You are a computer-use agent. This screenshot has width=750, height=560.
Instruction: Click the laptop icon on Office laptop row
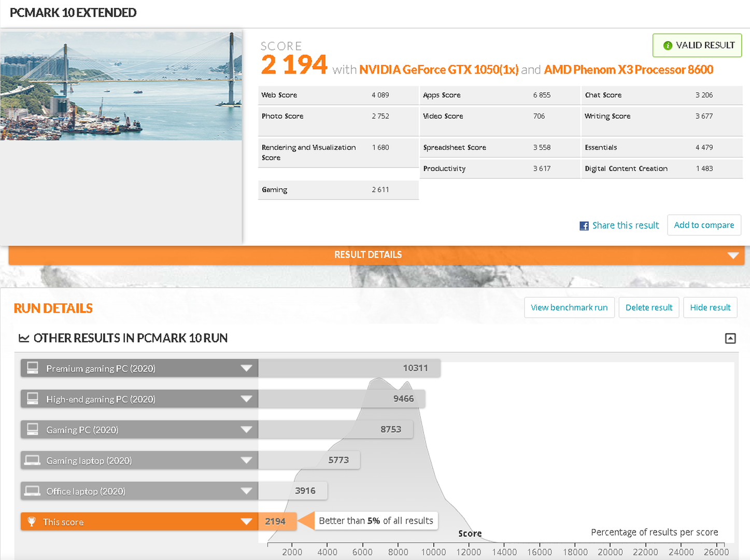click(x=32, y=491)
